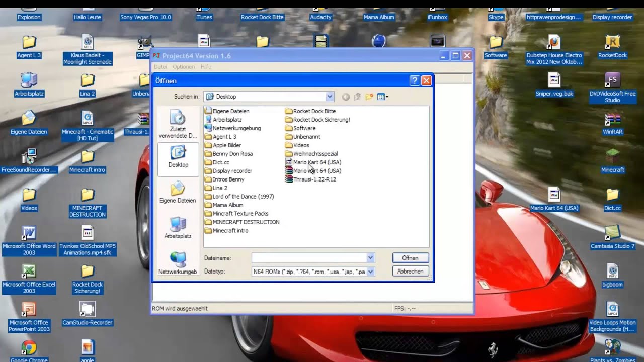Select the Video Loops Motion Backgrounds file
The width and height of the screenshot is (644, 362).
click(612, 317)
